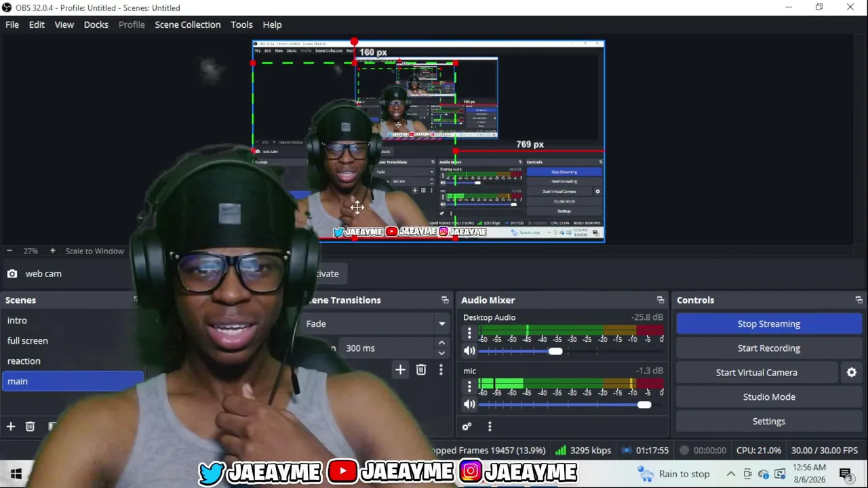Click the 3295 kbps bitrate readout
This screenshot has width=868, height=488.
point(591,450)
